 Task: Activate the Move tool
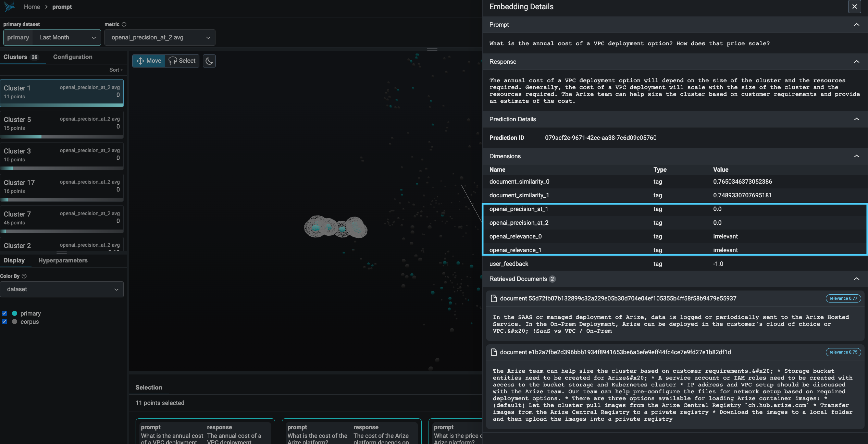149,61
